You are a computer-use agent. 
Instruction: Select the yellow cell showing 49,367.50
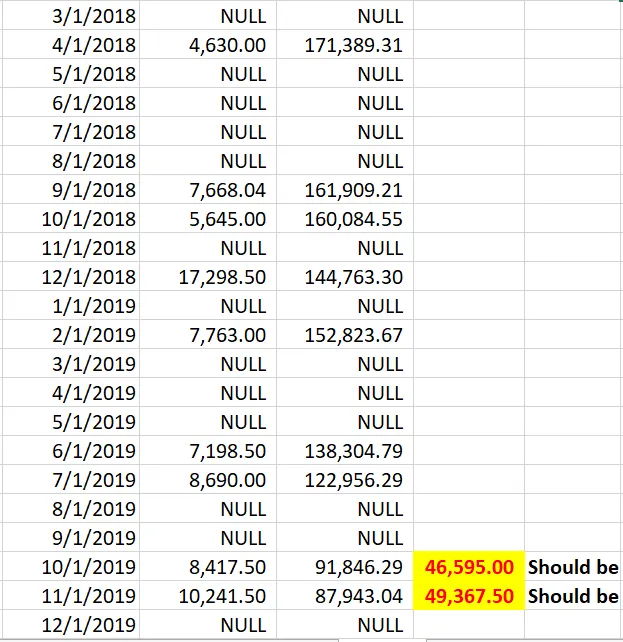click(469, 595)
